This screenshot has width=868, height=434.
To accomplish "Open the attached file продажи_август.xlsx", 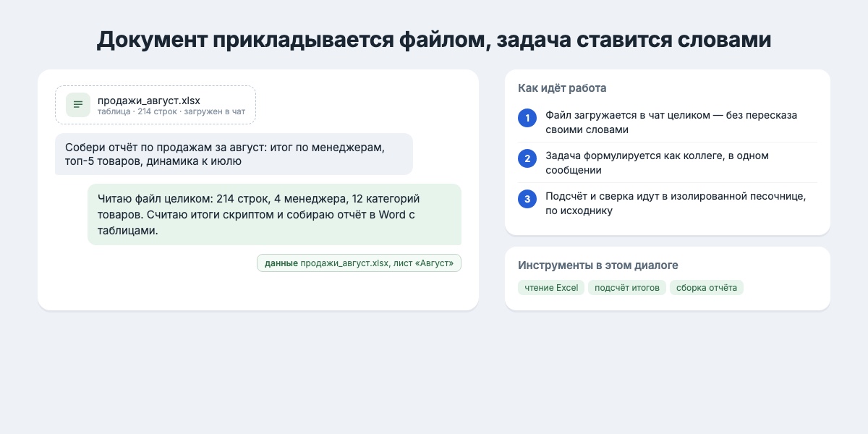I will (x=156, y=105).
